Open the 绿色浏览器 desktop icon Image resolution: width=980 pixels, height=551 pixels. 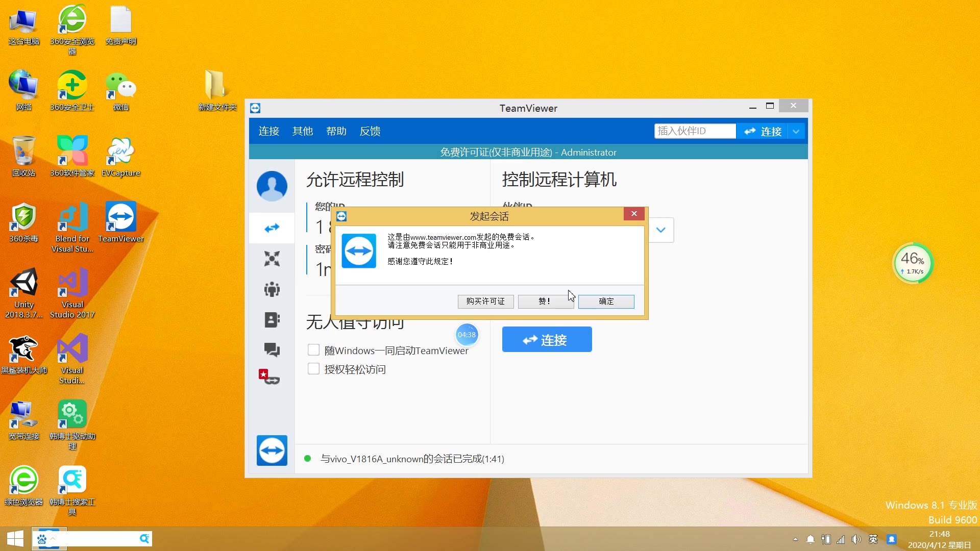(x=24, y=486)
